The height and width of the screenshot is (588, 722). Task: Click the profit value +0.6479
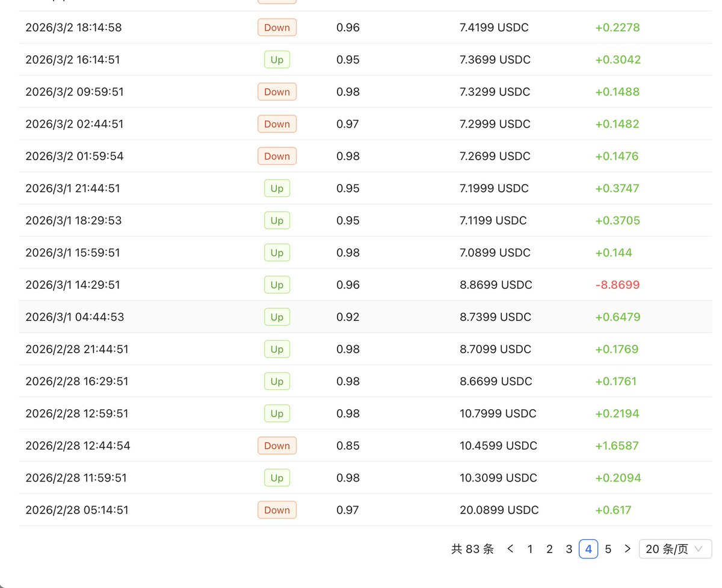click(x=618, y=317)
